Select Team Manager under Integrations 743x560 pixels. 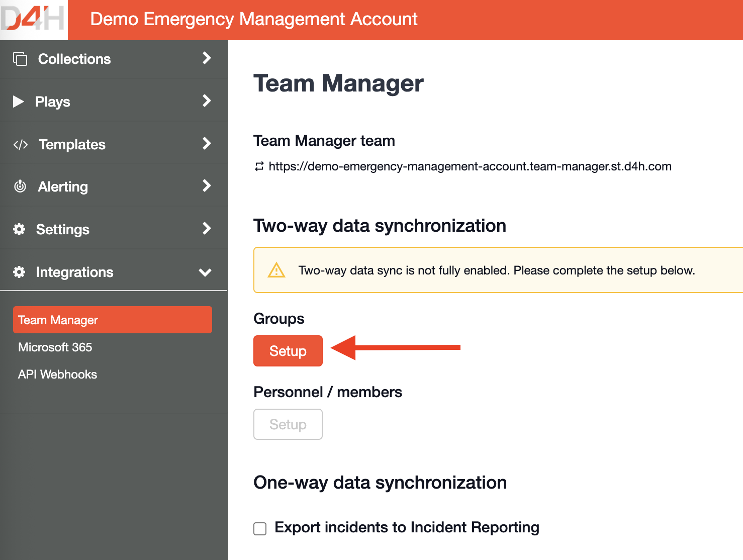coord(113,320)
